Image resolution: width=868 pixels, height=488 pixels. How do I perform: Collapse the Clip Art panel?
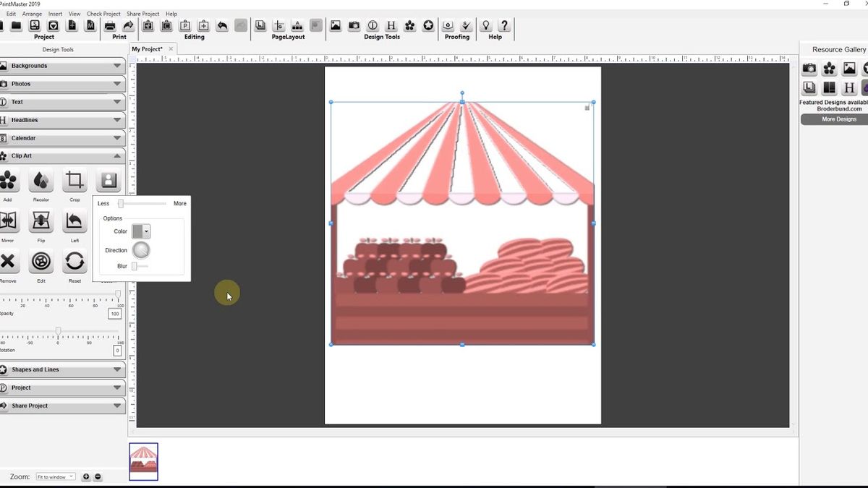[62, 156]
